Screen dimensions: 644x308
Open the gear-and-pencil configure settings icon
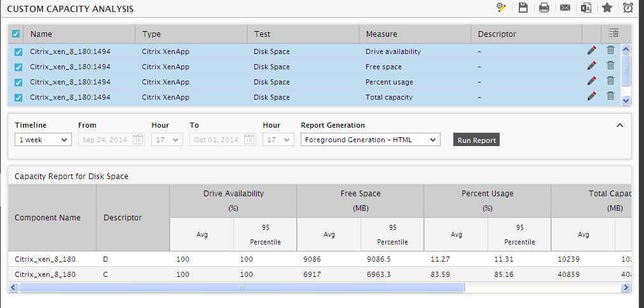click(x=501, y=8)
